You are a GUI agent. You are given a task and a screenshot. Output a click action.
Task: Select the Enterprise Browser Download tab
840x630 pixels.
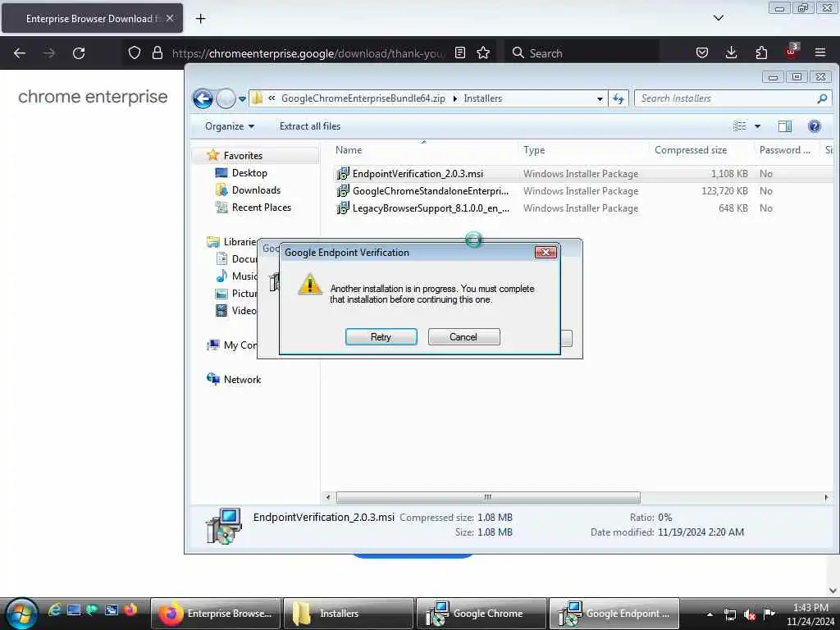[92, 19]
